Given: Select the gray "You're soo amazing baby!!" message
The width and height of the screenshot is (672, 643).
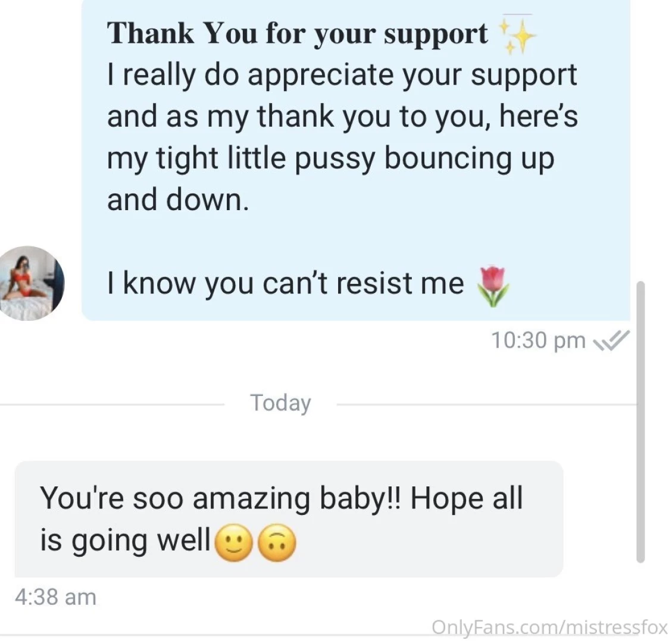Looking at the screenshot, I should [x=288, y=518].
